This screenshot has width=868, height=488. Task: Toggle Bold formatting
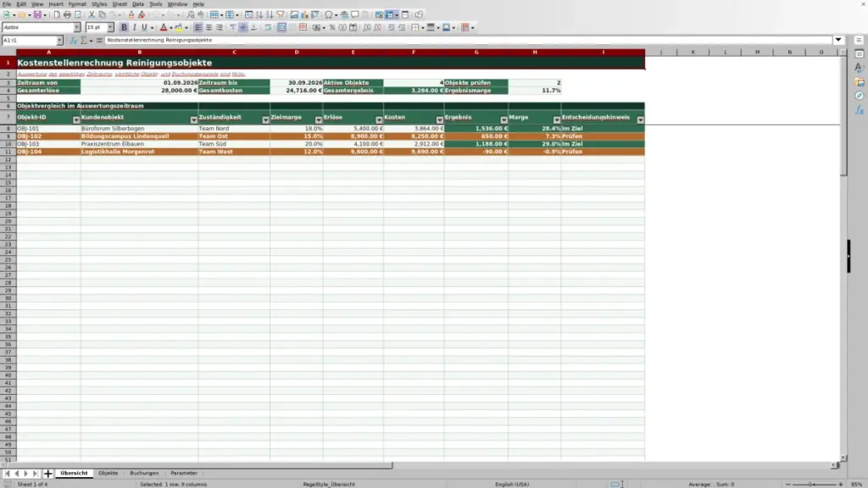click(x=124, y=28)
